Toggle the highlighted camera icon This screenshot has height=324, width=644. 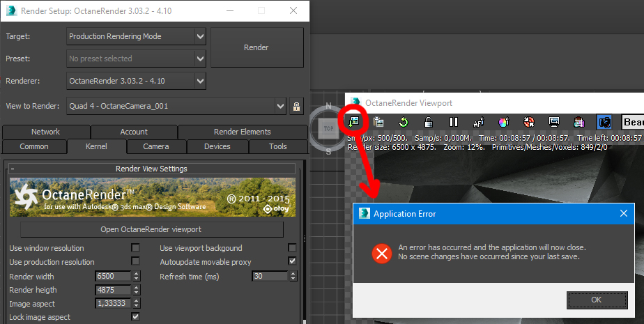click(x=604, y=122)
